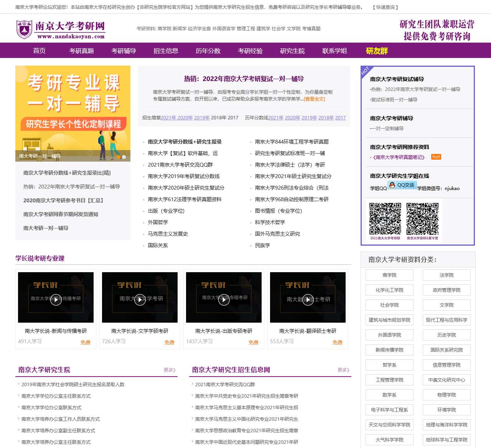This screenshot has height=448, width=491.
Task: Play the 南大学长说-翻译硕士考研 video
Action: (x=308, y=300)
